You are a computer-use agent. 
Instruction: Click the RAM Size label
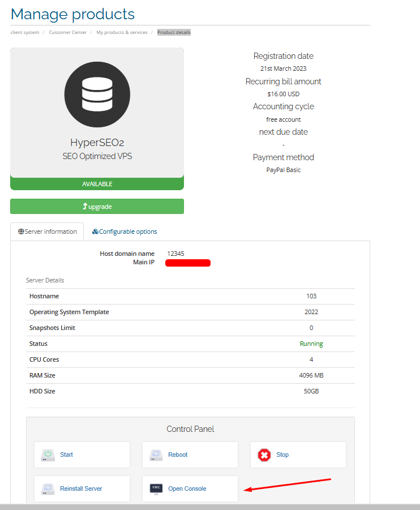click(x=42, y=375)
